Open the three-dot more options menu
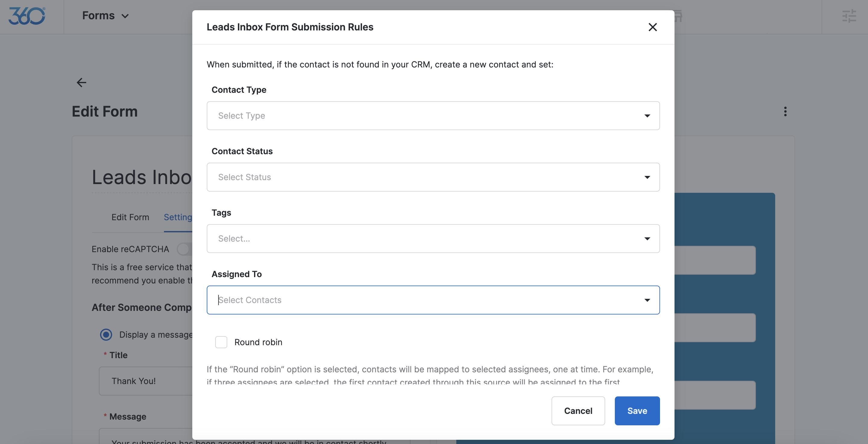Screen dimensions: 868x444 pos(785,111)
